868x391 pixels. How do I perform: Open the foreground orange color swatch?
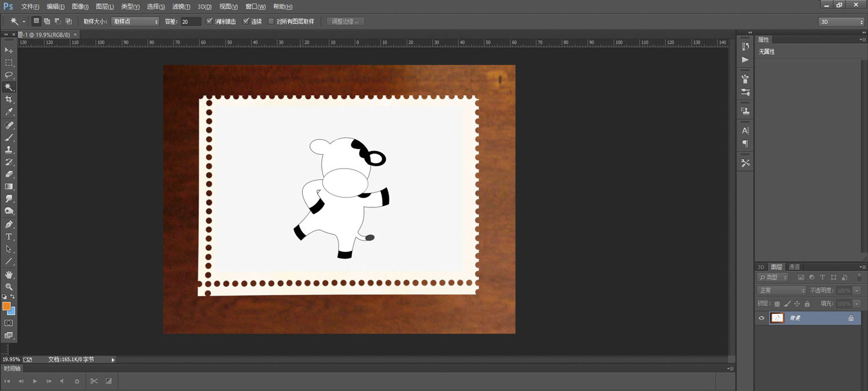(6, 306)
